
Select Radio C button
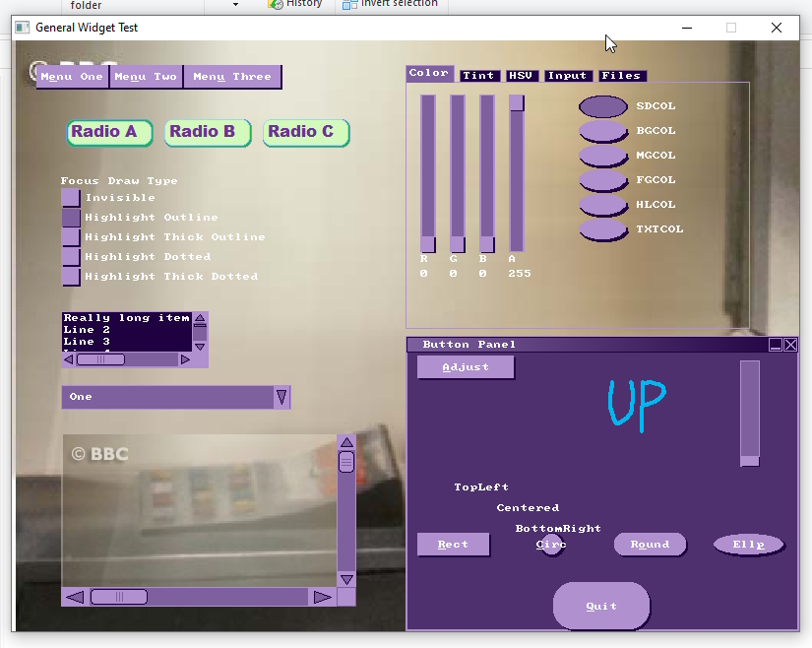(305, 132)
